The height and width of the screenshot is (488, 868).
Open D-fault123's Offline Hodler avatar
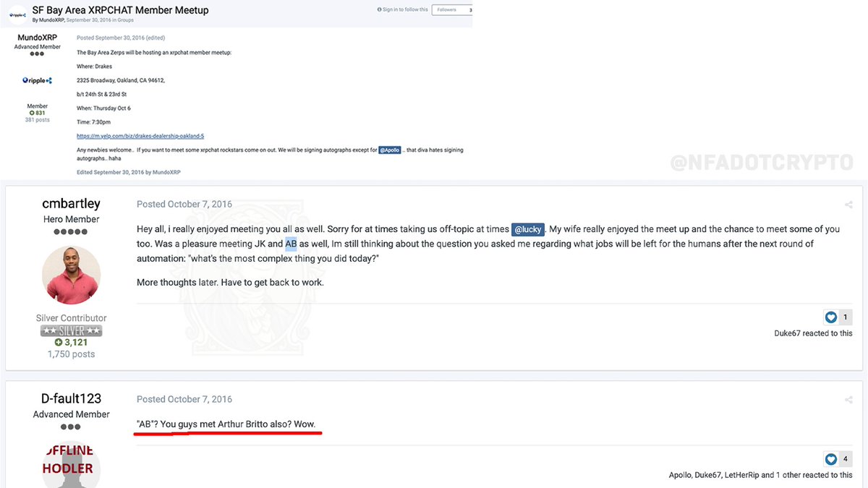72,464
